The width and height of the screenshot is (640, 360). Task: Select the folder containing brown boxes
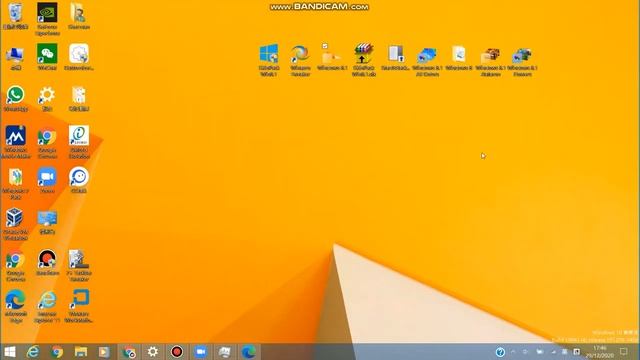point(490,55)
